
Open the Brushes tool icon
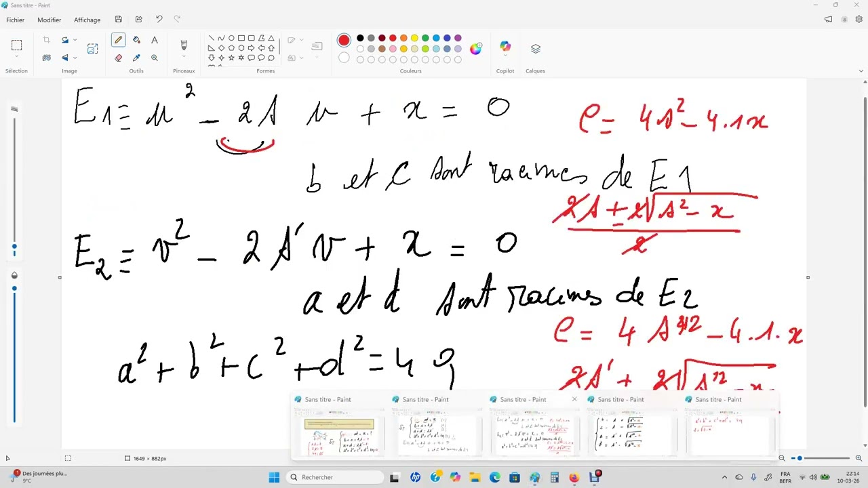183,45
